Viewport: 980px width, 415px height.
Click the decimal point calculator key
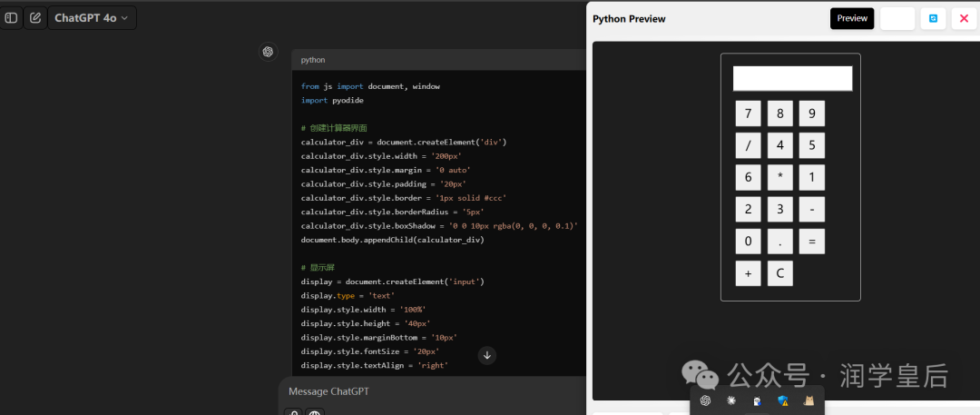780,241
